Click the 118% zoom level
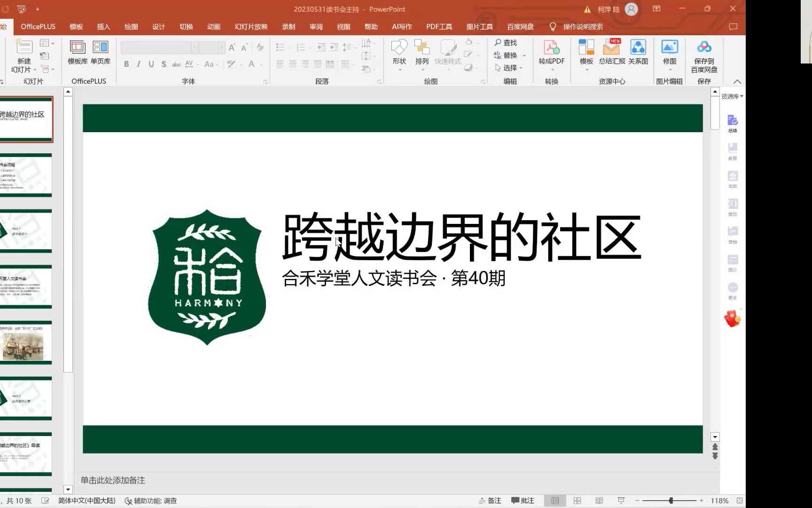812x508 pixels. pos(719,500)
